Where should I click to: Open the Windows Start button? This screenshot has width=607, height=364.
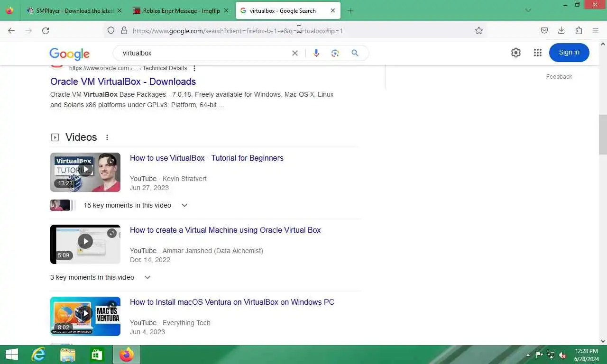coord(12,355)
